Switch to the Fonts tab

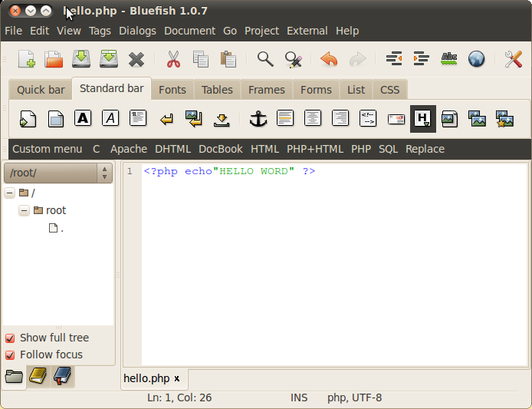(x=172, y=90)
